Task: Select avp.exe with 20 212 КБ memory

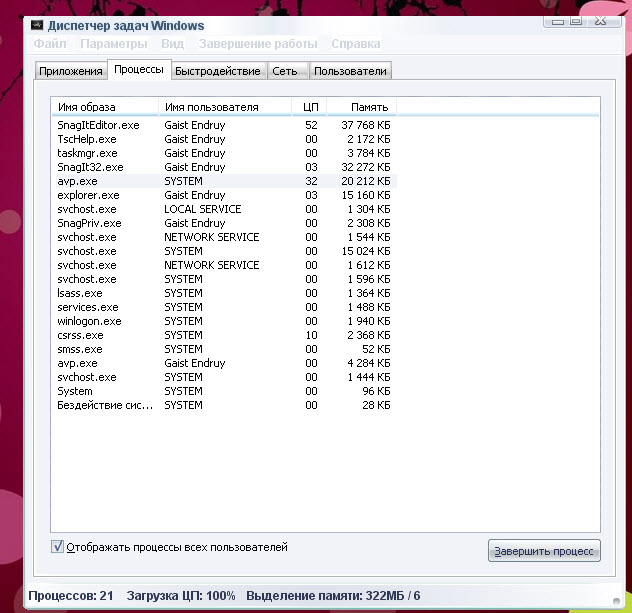Action: (224, 181)
